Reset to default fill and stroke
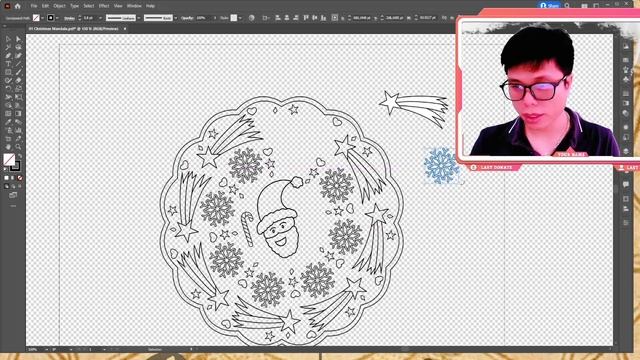Screen dimensions: 640x360 tap(6, 169)
